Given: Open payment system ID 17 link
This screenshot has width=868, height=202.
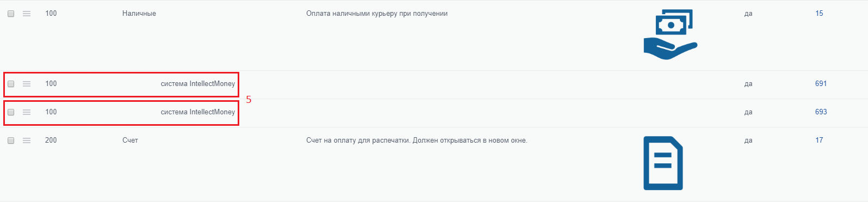Looking at the screenshot, I should click(819, 140).
